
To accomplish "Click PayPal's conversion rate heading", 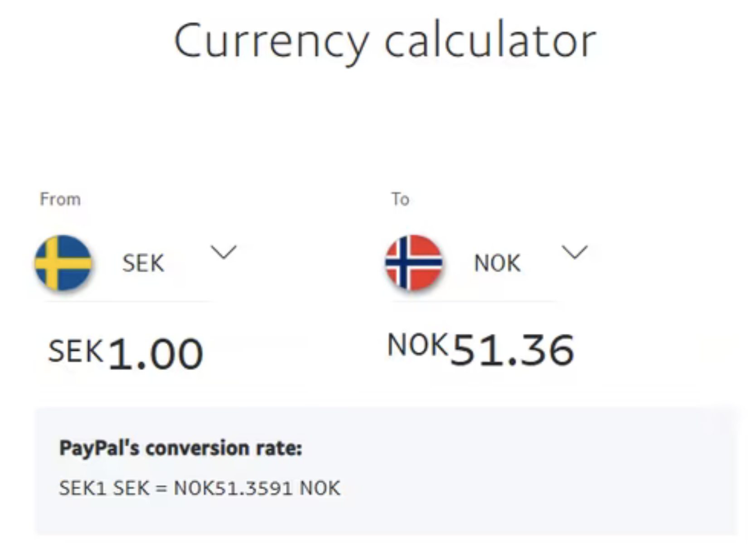I will pos(180,448).
